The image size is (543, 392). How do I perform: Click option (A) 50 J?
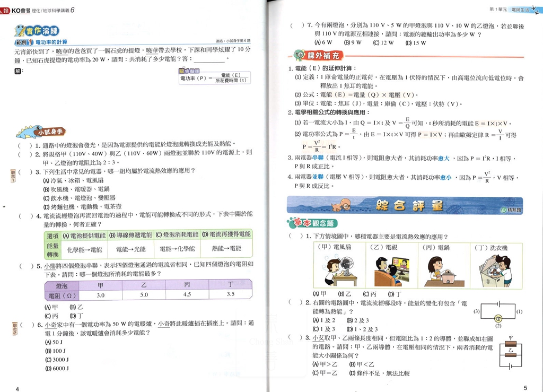54,342
